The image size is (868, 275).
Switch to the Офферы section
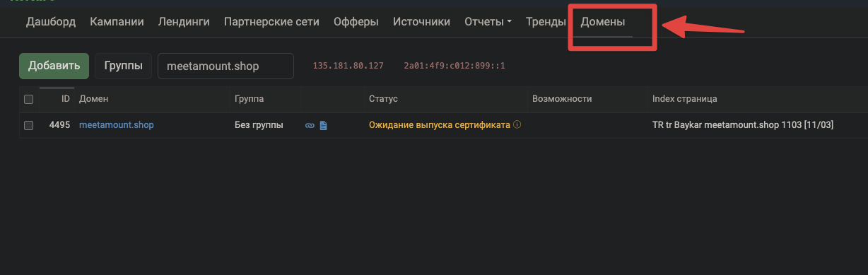356,22
